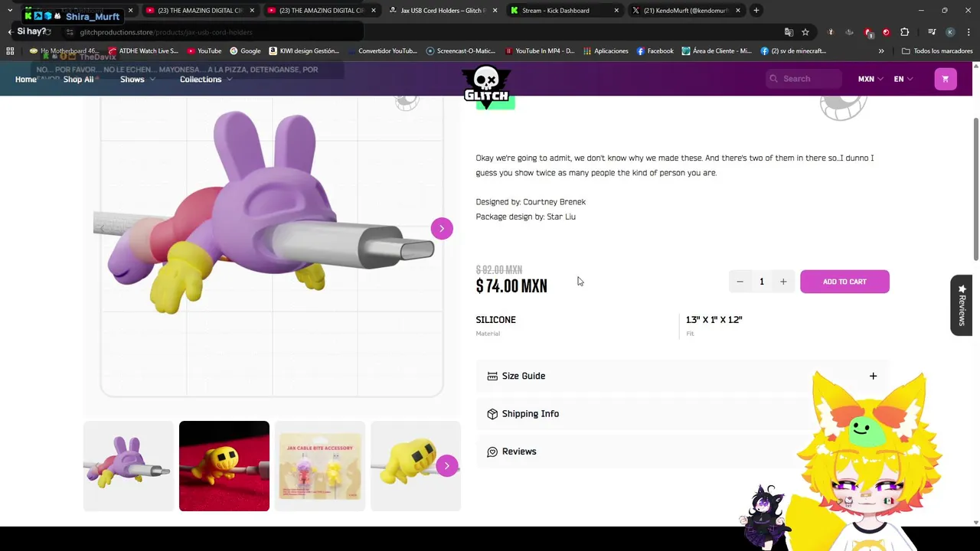Open the ATDHE Watch Live bookmark
The image size is (980, 551).
pos(143,51)
